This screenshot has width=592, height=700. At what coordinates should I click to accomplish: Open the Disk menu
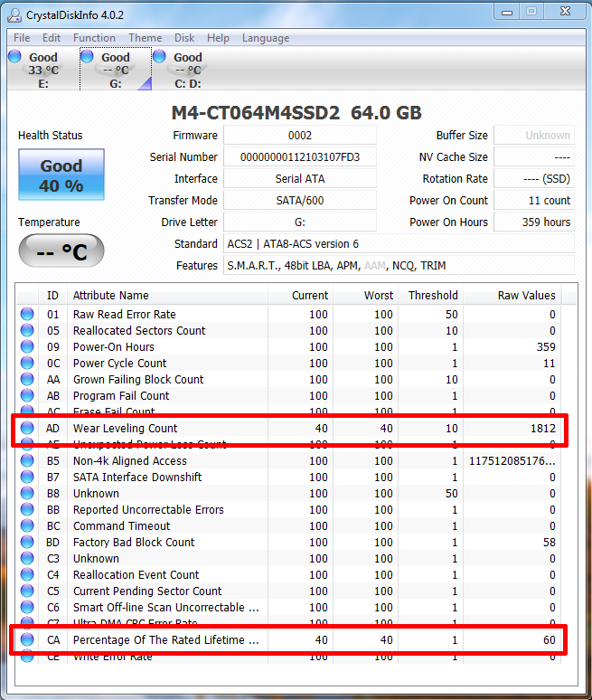tap(184, 38)
